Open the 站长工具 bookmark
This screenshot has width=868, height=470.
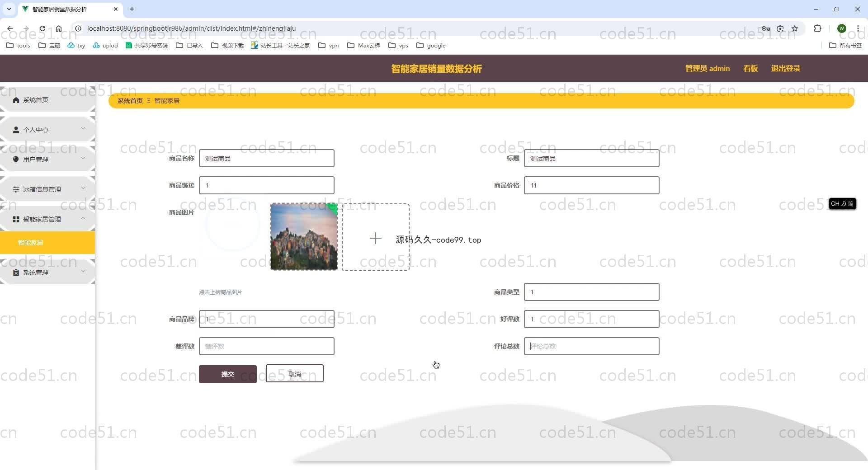[x=280, y=45]
